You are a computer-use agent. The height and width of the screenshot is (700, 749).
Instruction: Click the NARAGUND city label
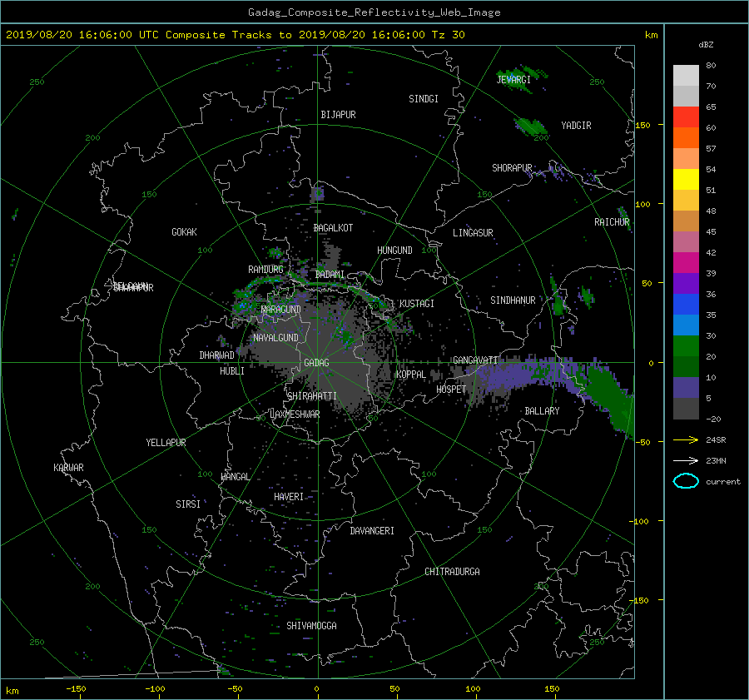(x=281, y=310)
